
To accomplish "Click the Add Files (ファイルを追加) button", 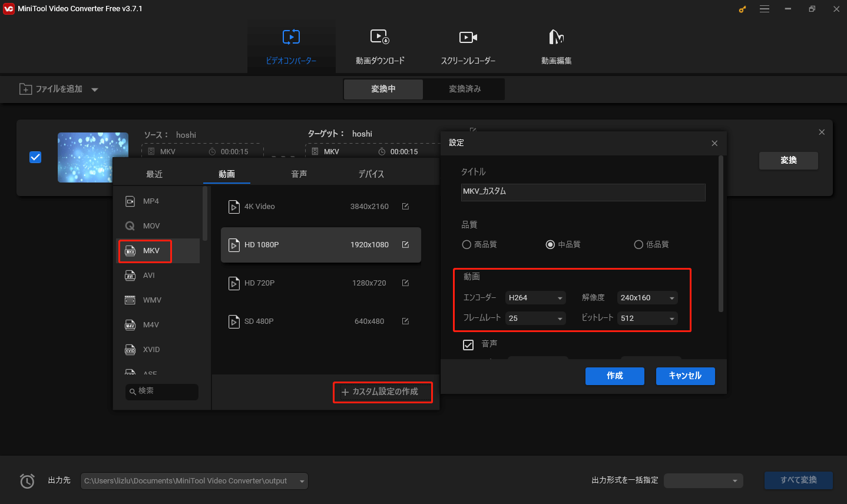I will click(51, 89).
